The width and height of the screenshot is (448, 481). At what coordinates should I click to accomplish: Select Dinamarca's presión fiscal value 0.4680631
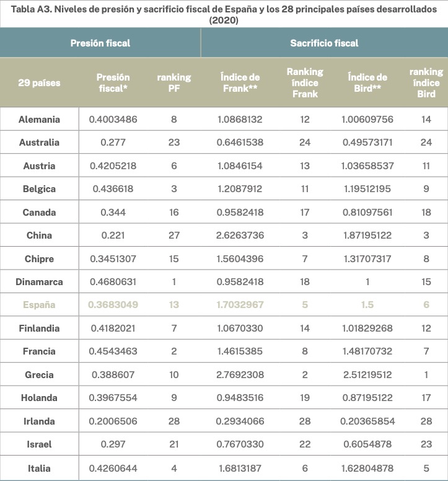pos(113,282)
